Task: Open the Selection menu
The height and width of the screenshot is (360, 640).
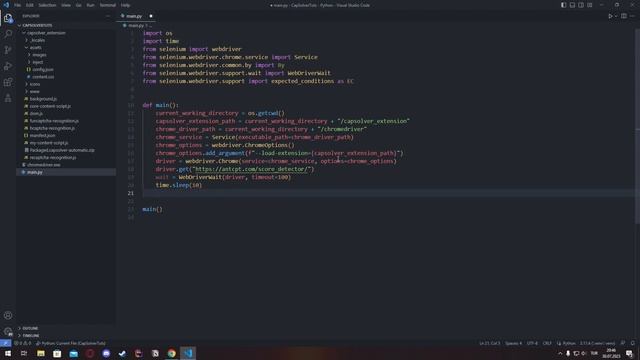Action: [x=47, y=5]
